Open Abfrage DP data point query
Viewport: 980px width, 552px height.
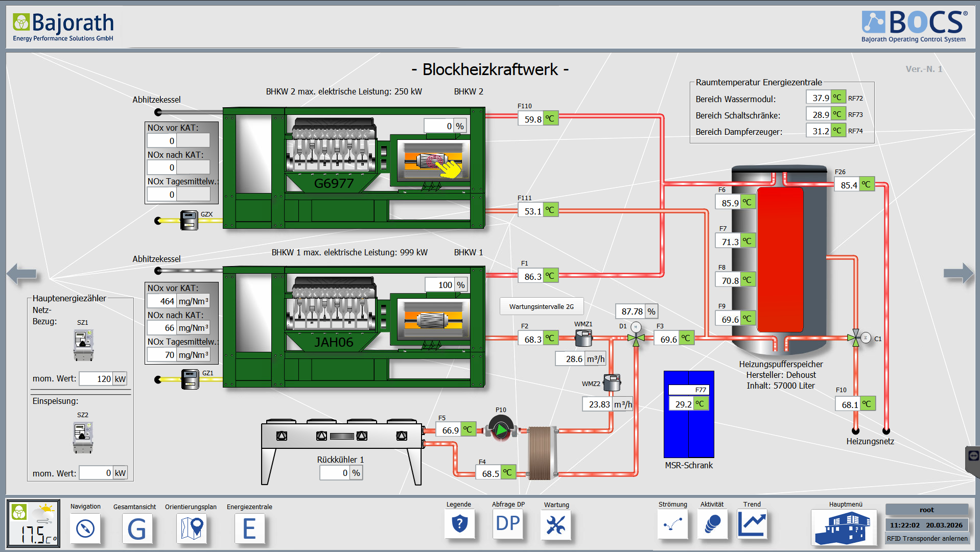tap(508, 524)
